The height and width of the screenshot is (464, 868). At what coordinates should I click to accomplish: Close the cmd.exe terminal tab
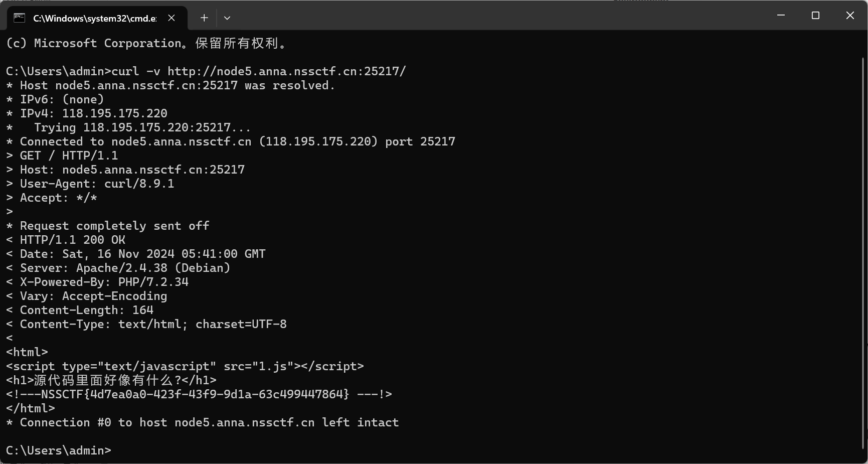tap(171, 18)
